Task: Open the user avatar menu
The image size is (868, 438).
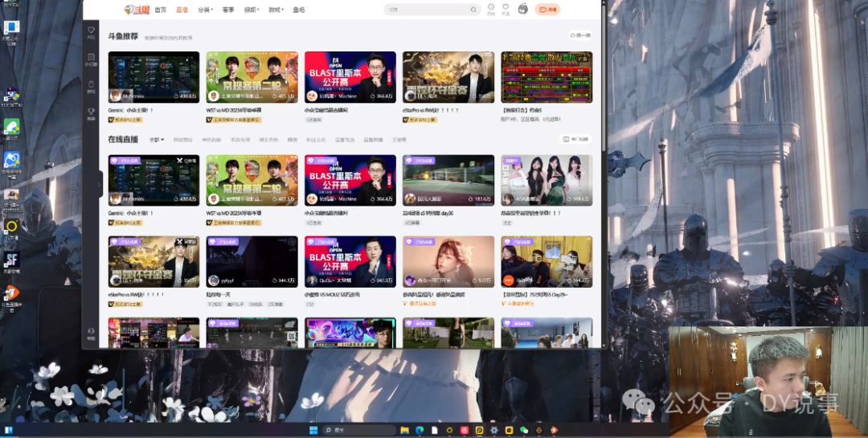Action: 522,9
